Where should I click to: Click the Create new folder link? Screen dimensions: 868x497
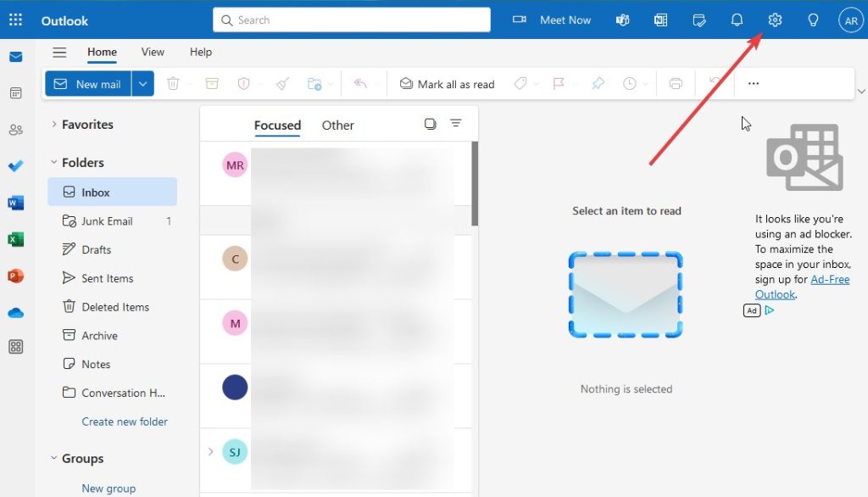tap(125, 422)
